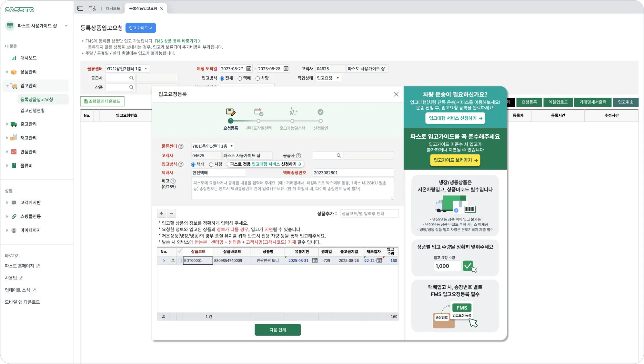Open 작업상태 dropdown showing 입고요청
The width and height of the screenshot is (644, 364).
point(328,78)
